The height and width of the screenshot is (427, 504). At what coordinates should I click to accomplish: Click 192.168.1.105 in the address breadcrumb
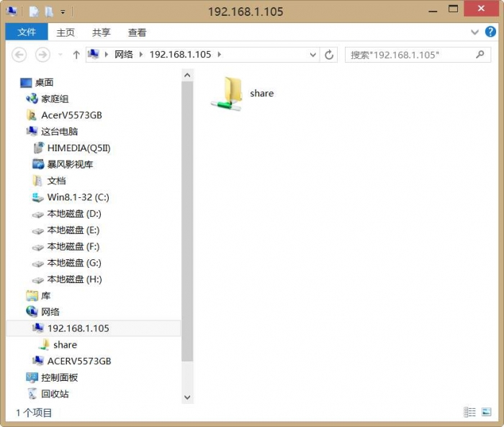[x=180, y=55]
